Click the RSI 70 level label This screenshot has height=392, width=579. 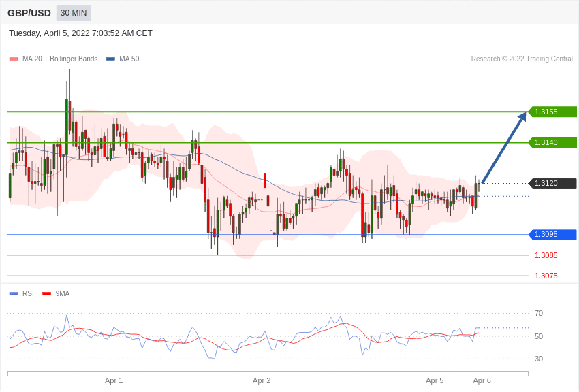(539, 313)
